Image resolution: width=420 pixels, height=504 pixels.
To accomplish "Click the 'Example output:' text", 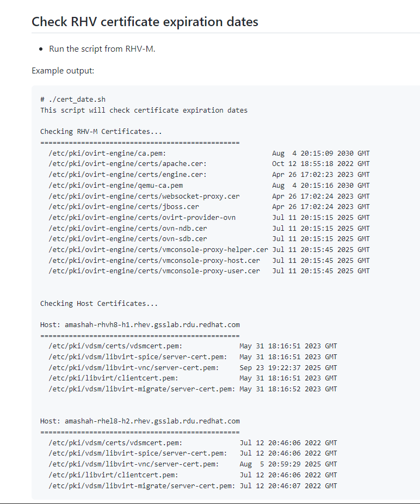I will pos(63,71).
